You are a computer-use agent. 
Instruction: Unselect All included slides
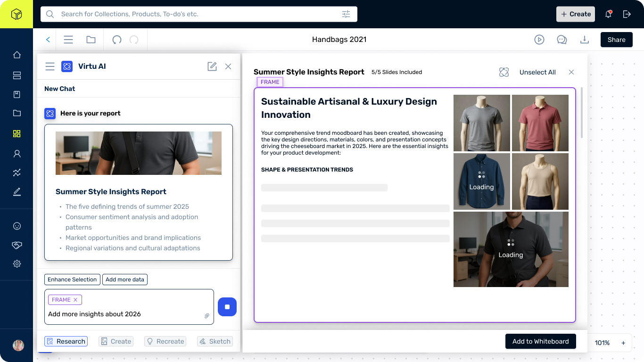click(x=537, y=72)
